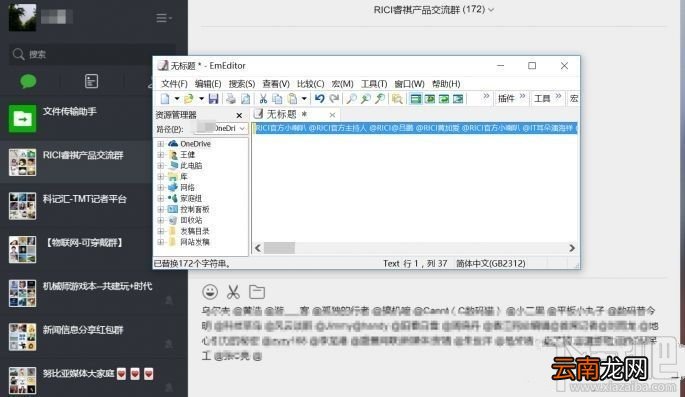685x397 pixels.
Task: Click the third magnifier search icon
Action: pos(380,99)
